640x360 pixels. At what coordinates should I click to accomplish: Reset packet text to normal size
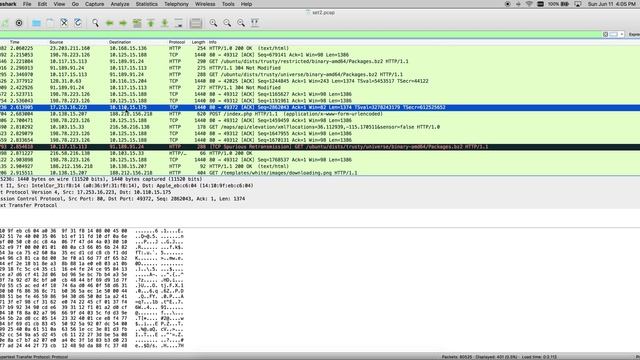click(x=241, y=23)
